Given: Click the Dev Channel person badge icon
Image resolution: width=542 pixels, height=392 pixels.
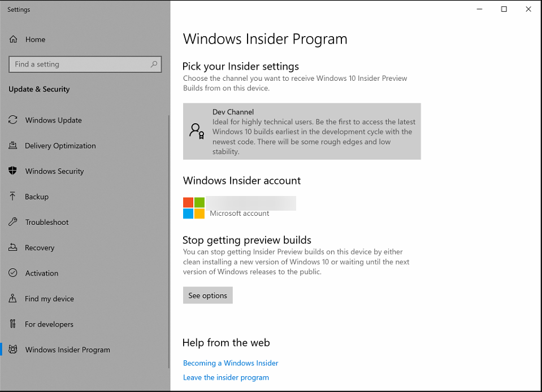Looking at the screenshot, I should click(197, 131).
